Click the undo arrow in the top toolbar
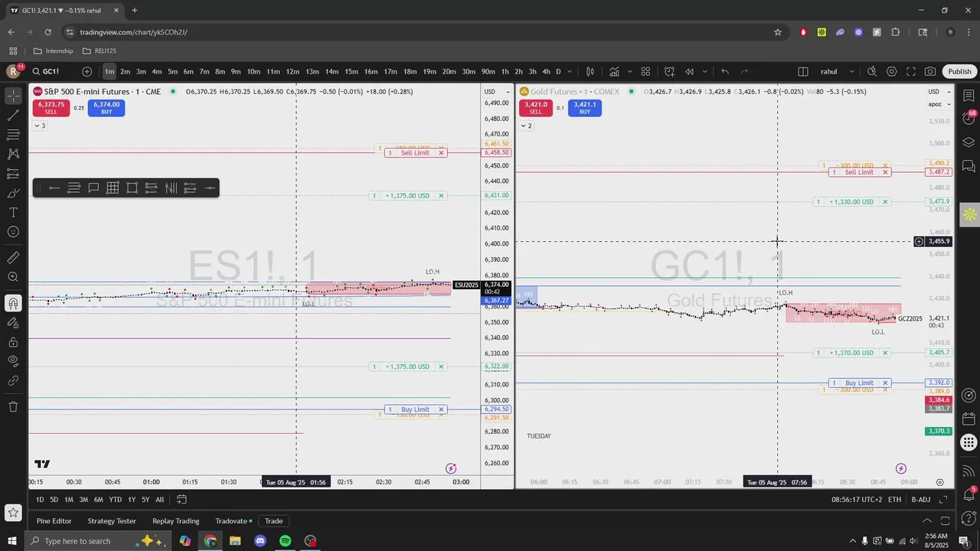 point(725,71)
